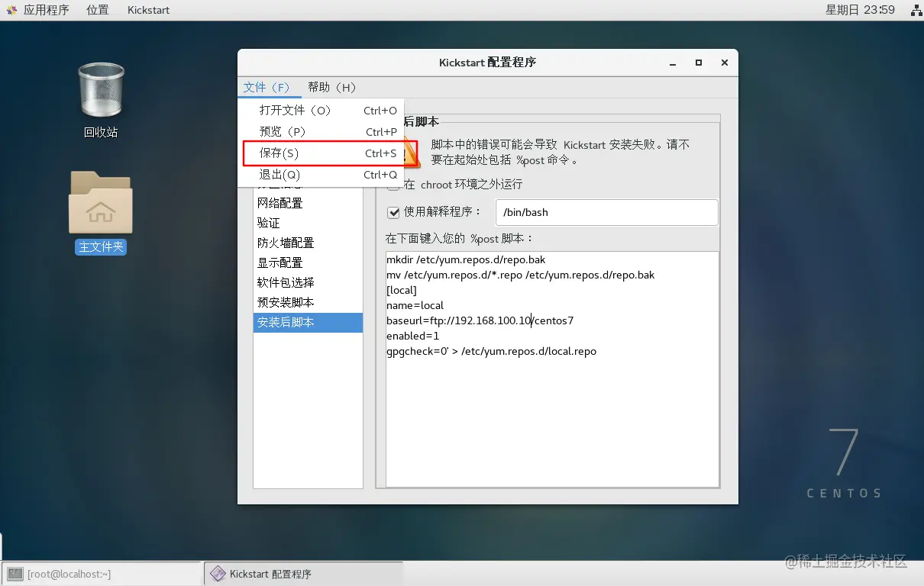Open the 应用程序 panel menu
This screenshot has width=924, height=586.
coord(46,10)
